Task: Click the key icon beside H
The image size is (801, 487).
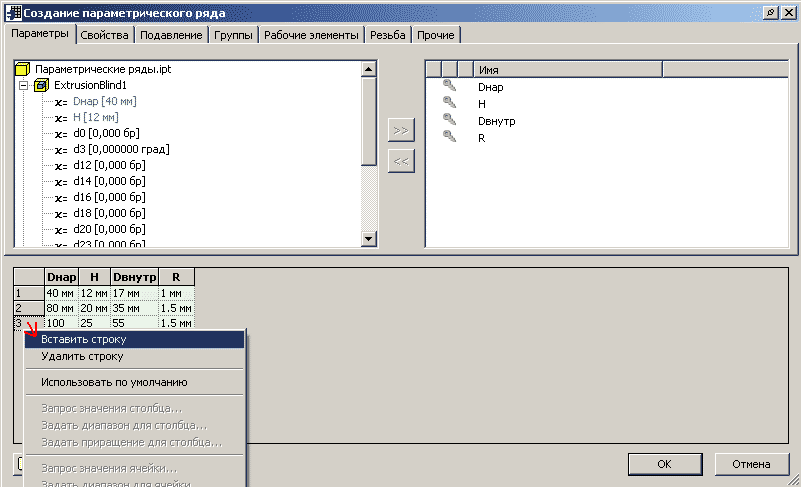Action: 449,103
